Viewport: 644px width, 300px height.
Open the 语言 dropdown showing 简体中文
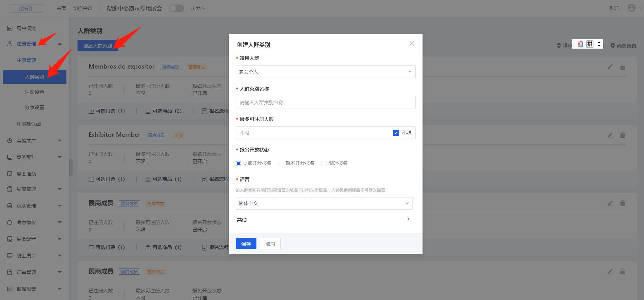(x=324, y=203)
